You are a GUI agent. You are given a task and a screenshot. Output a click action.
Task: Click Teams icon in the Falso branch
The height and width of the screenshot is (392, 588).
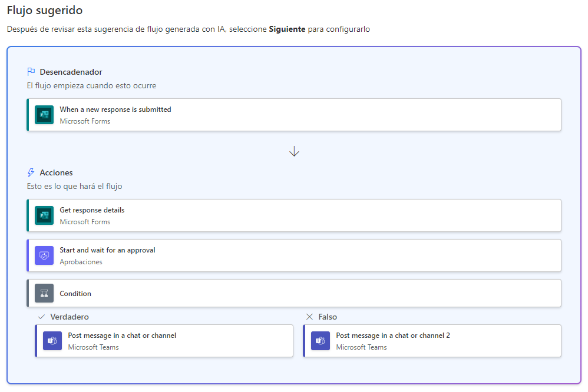tap(321, 341)
